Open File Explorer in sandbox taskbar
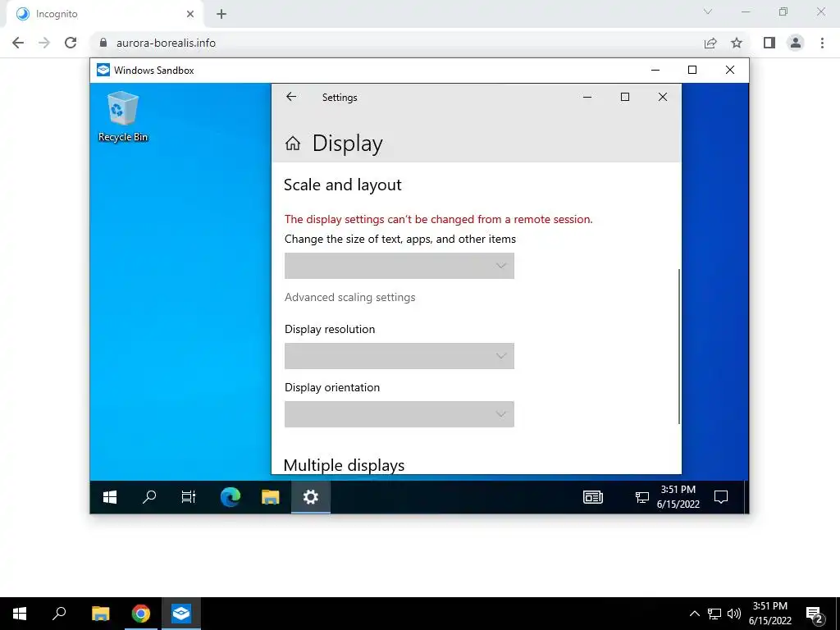 (271, 497)
